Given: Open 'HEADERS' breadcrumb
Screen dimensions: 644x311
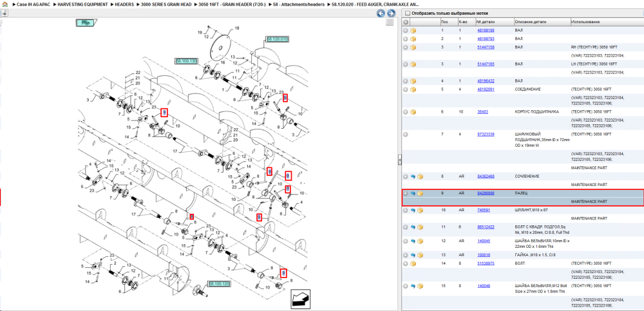Looking at the screenshot, I should (124, 4).
